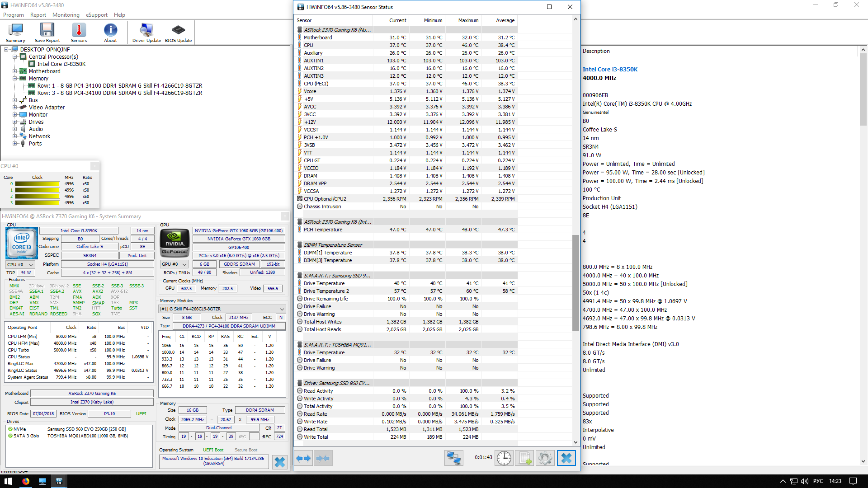Image resolution: width=868 pixels, height=488 pixels.
Task: Collapse the Memory tree node
Action: pyautogui.click(x=15, y=79)
